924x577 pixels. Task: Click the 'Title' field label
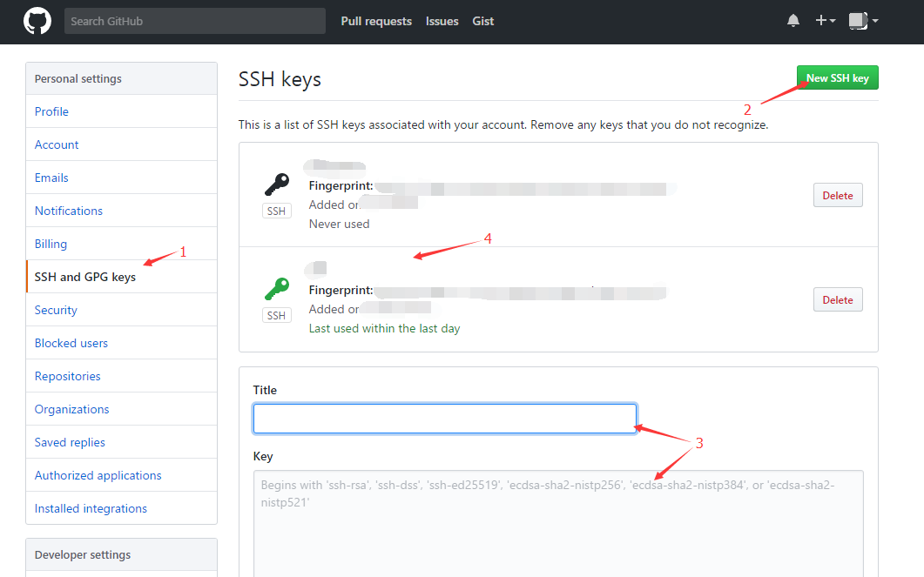click(265, 390)
